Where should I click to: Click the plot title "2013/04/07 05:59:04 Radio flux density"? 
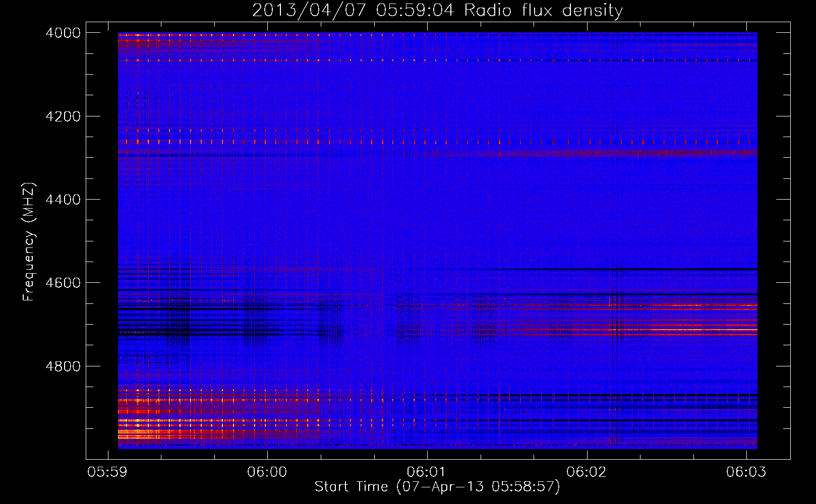(437, 11)
